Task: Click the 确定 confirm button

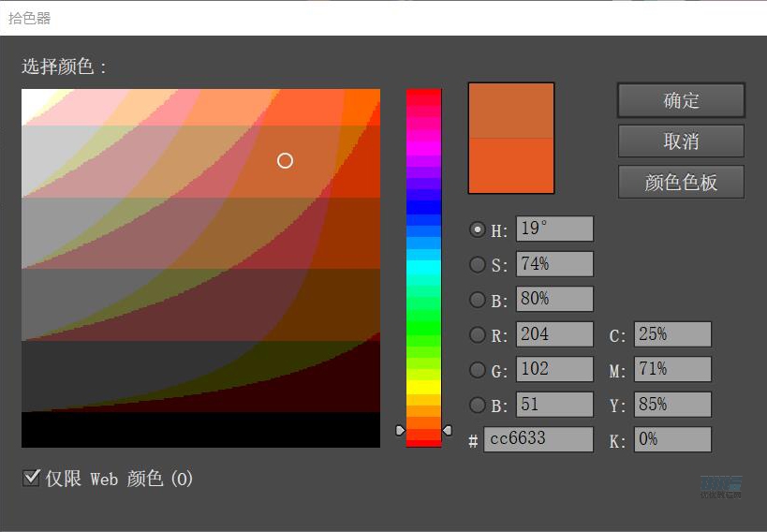Action: 681,100
